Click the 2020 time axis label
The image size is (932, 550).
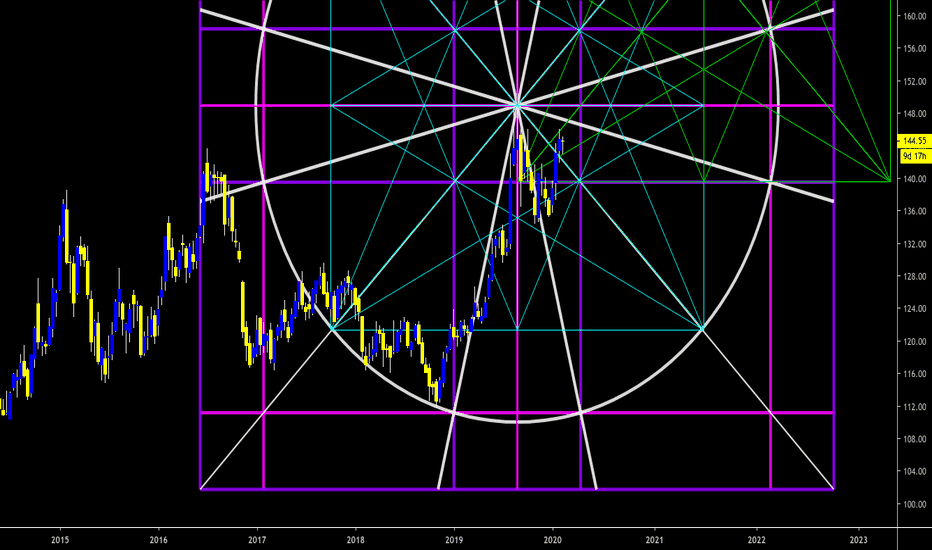pyautogui.click(x=553, y=540)
